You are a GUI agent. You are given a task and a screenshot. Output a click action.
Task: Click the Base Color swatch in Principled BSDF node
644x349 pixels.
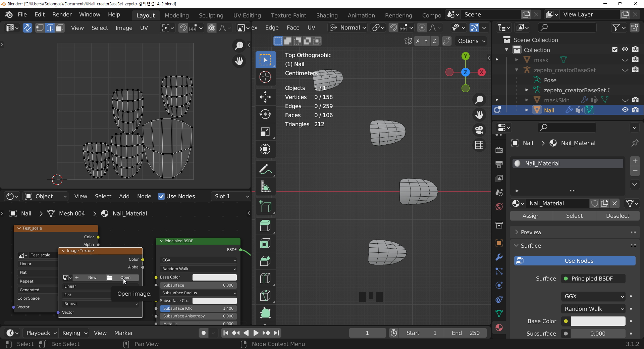215,277
